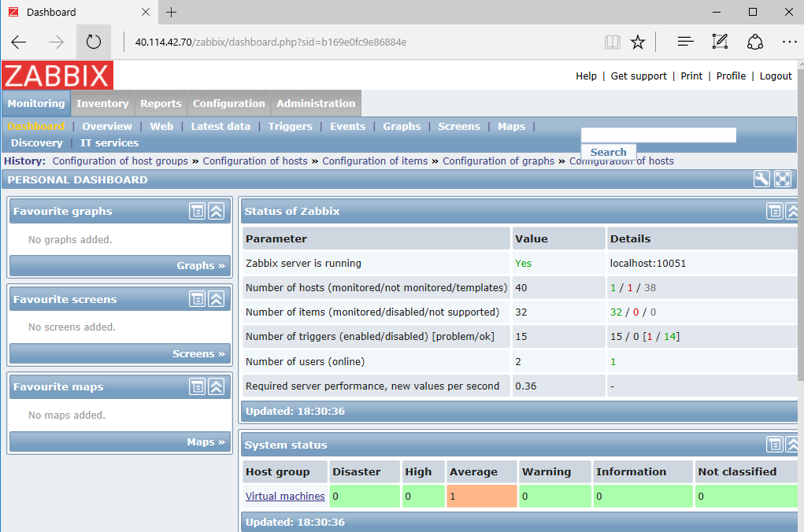Open the IT services submenu
The width and height of the screenshot is (804, 532).
point(109,143)
